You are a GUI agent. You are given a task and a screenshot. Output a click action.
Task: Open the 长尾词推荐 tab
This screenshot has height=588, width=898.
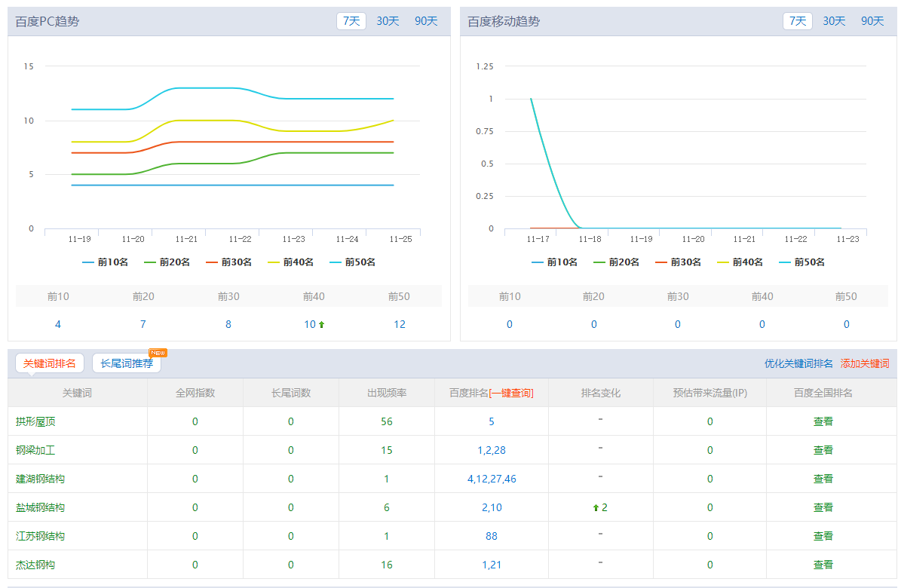[127, 363]
